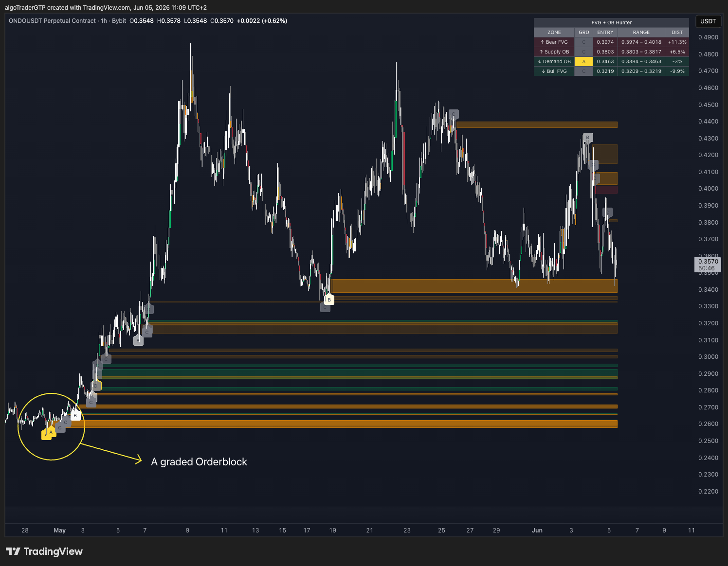This screenshot has width=728, height=566.
Task: Select the Bear FVG zone row label
Action: pyautogui.click(x=554, y=42)
